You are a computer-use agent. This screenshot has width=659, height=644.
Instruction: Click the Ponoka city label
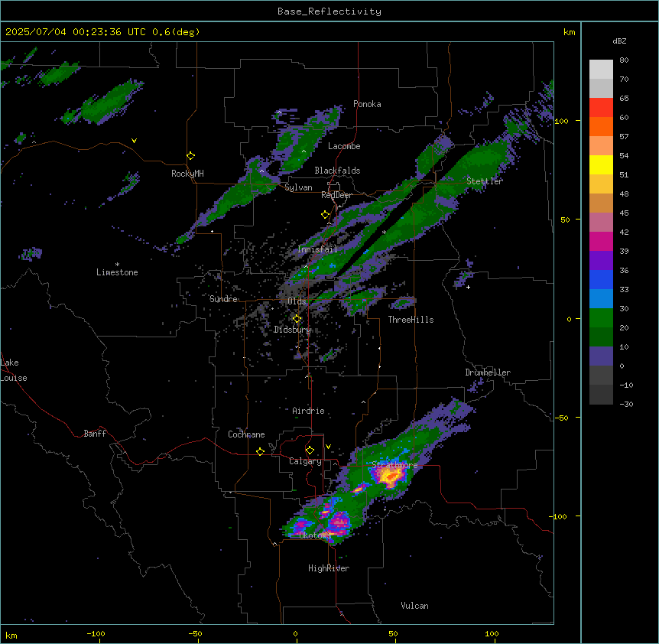pos(367,104)
